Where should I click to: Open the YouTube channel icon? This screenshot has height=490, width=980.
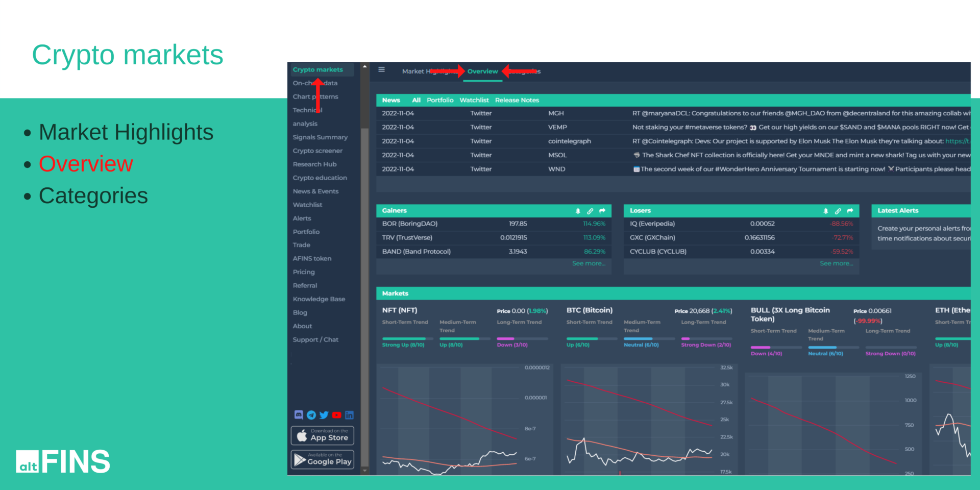tap(337, 415)
